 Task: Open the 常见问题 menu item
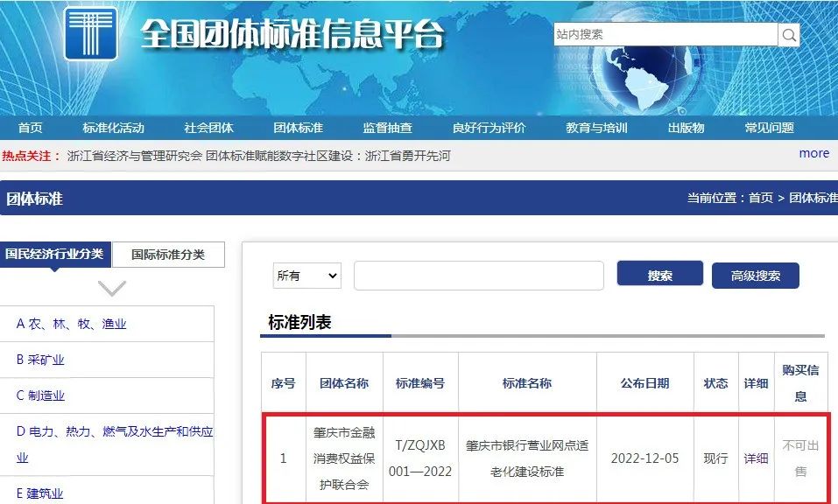click(769, 128)
